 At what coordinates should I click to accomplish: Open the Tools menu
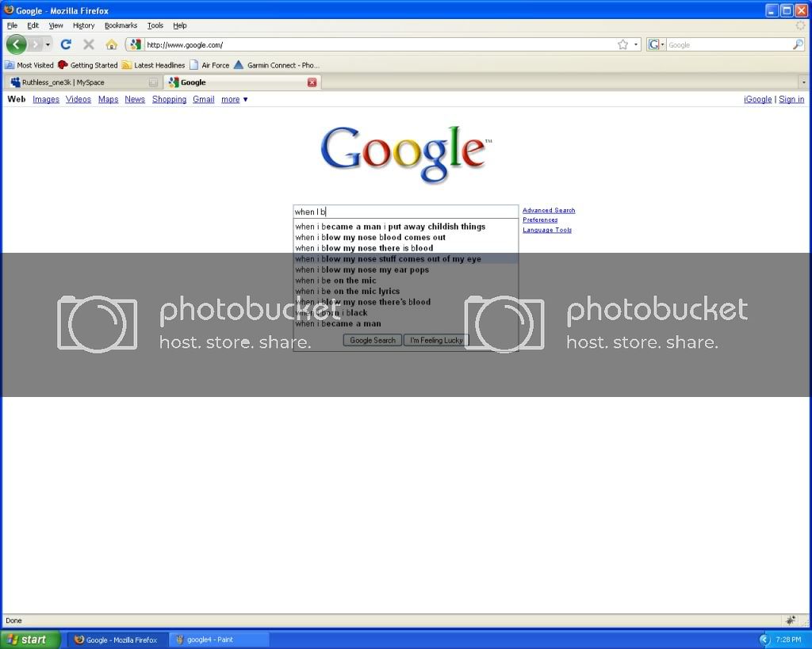tap(155, 25)
